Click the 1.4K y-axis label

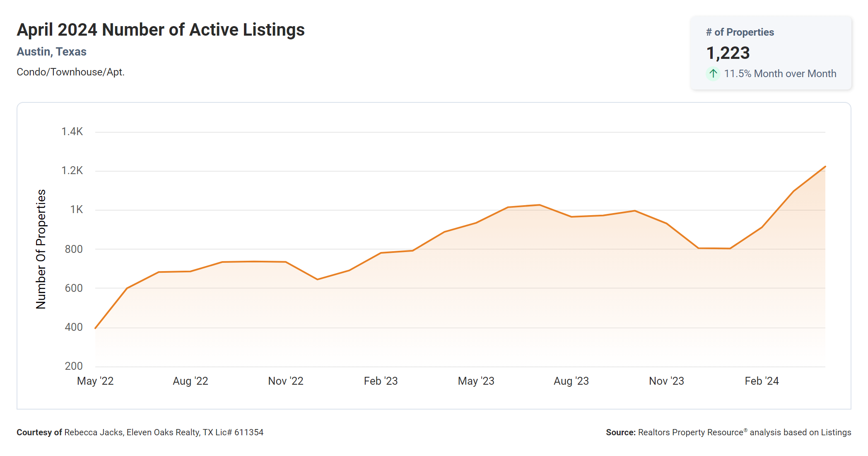coord(72,132)
